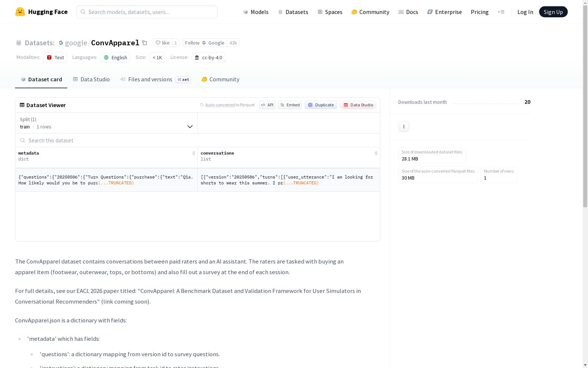Click the like count 1
Screen dimensions: 588x368
click(176, 43)
